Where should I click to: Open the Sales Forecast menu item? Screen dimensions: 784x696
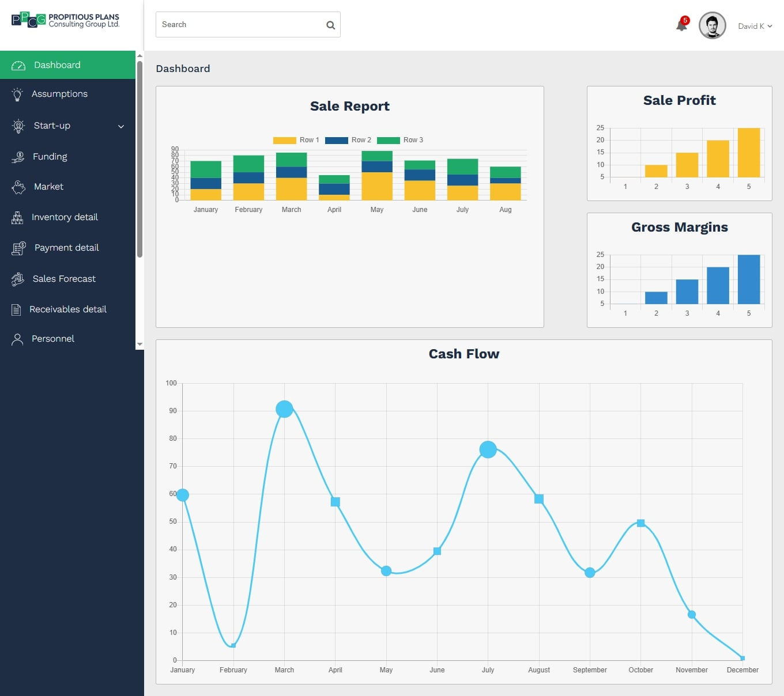[64, 279]
